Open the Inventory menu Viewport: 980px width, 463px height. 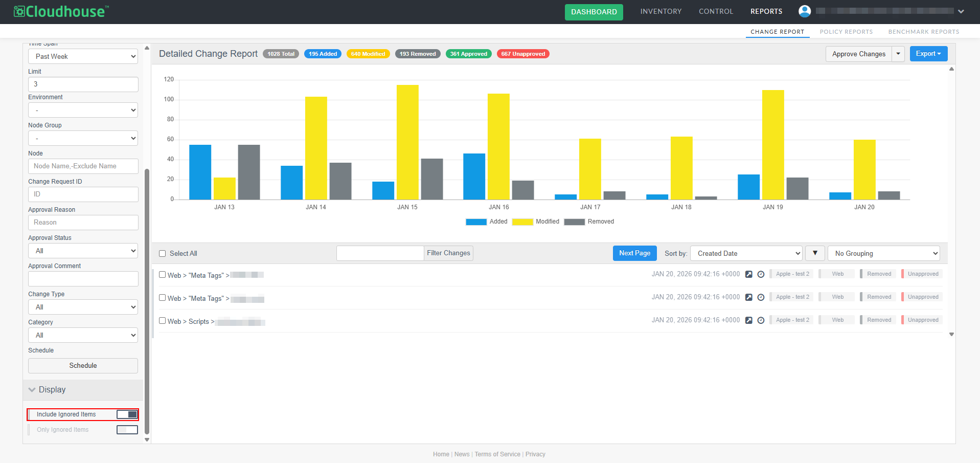(x=660, y=11)
